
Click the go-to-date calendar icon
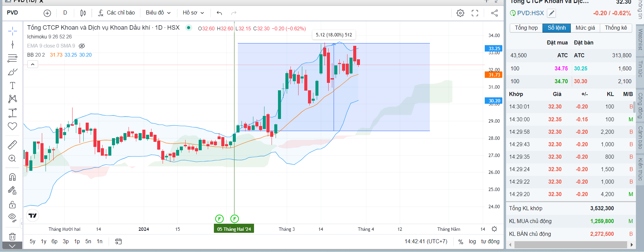[x=118, y=242]
